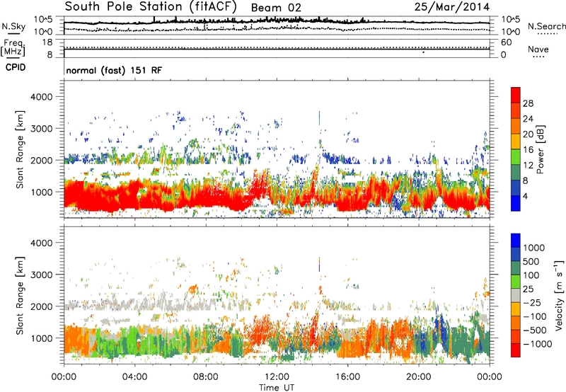Click the 'Freq. [MHz]' axis label

tap(13, 47)
